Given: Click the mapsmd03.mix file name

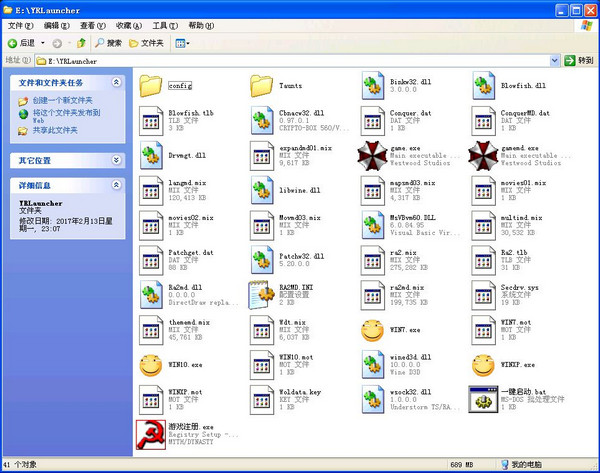Looking at the screenshot, I should coord(412,183).
